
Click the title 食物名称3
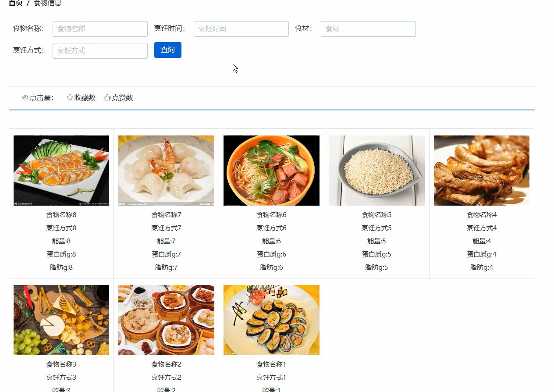[61, 364]
